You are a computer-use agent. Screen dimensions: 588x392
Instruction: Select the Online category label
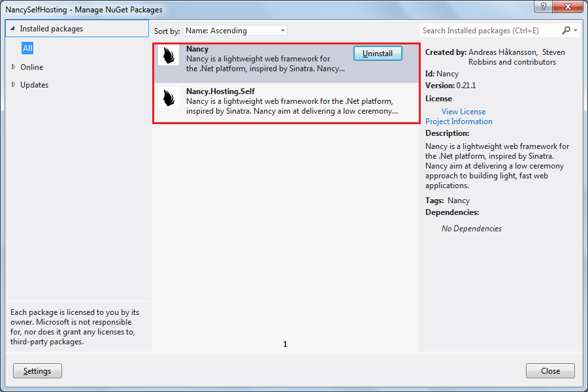(32, 67)
